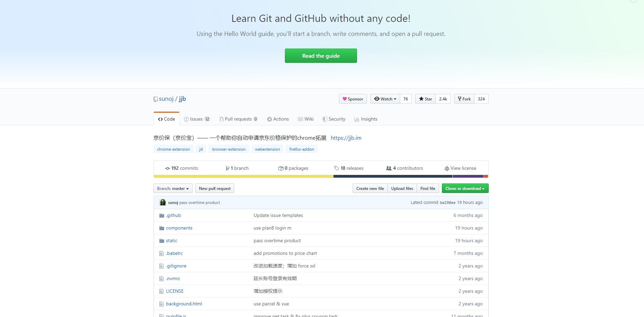This screenshot has width=644, height=317.
Task: Star the repository
Action: tap(425, 99)
